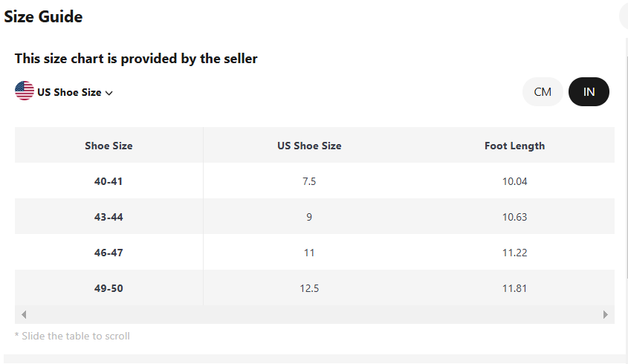Click the left scroll arrow of table
Image resolution: width=628 pixels, height=364 pixels.
tap(24, 315)
